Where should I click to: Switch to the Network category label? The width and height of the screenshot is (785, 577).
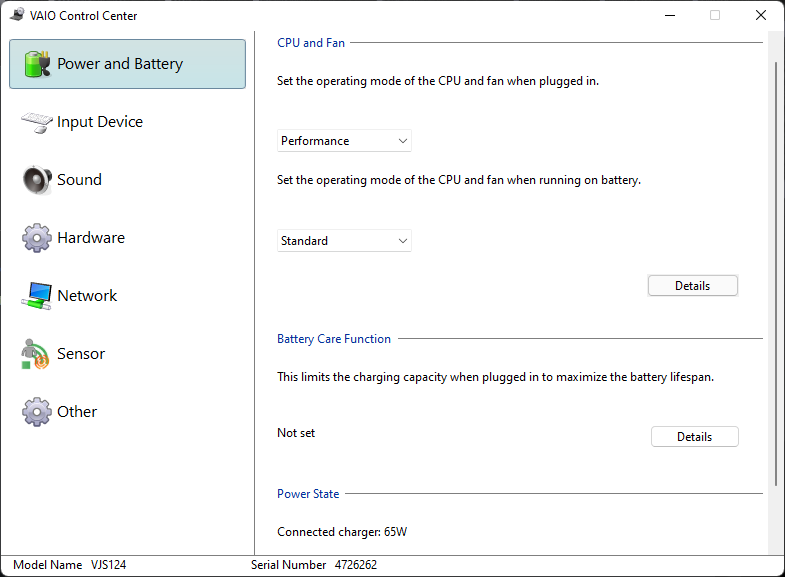(87, 296)
